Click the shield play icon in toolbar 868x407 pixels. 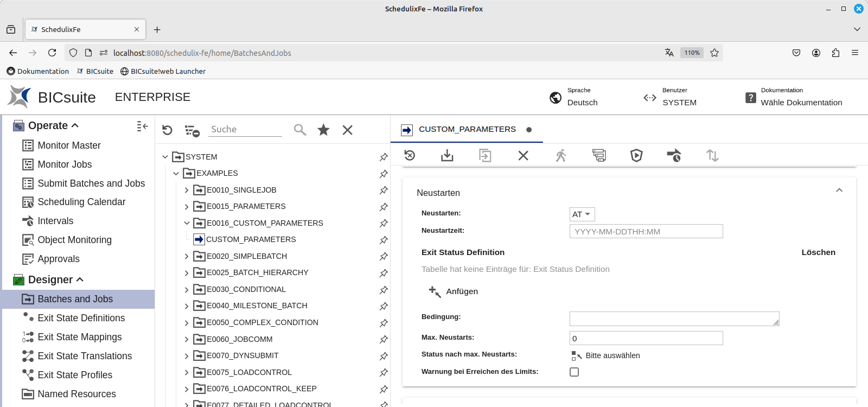tap(636, 156)
